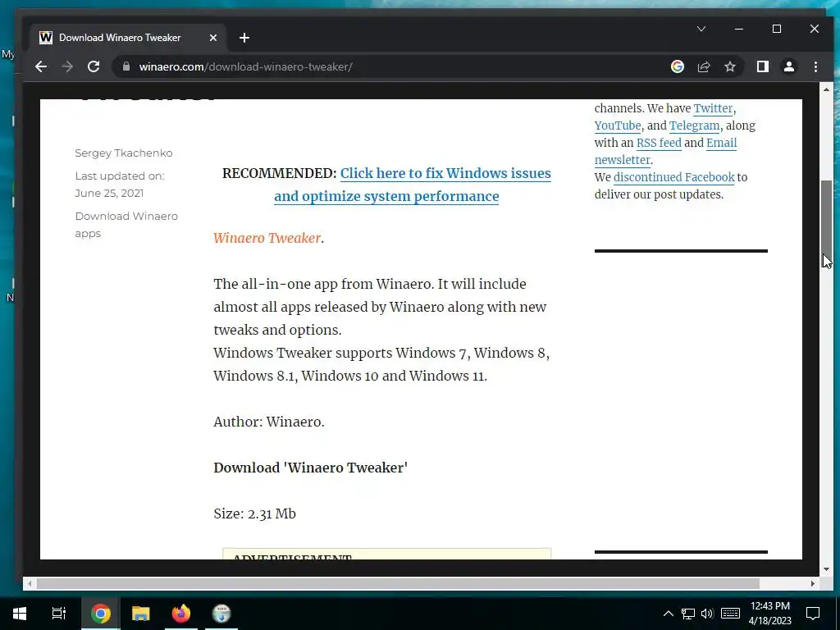The width and height of the screenshot is (840, 630).
Task: Open Chrome profile menu
Action: 788,66
